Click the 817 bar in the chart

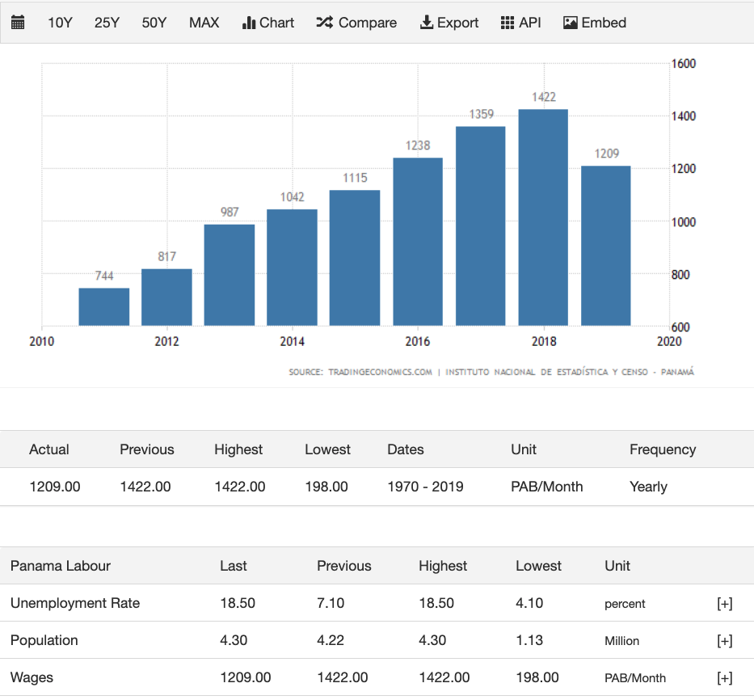pos(166,297)
